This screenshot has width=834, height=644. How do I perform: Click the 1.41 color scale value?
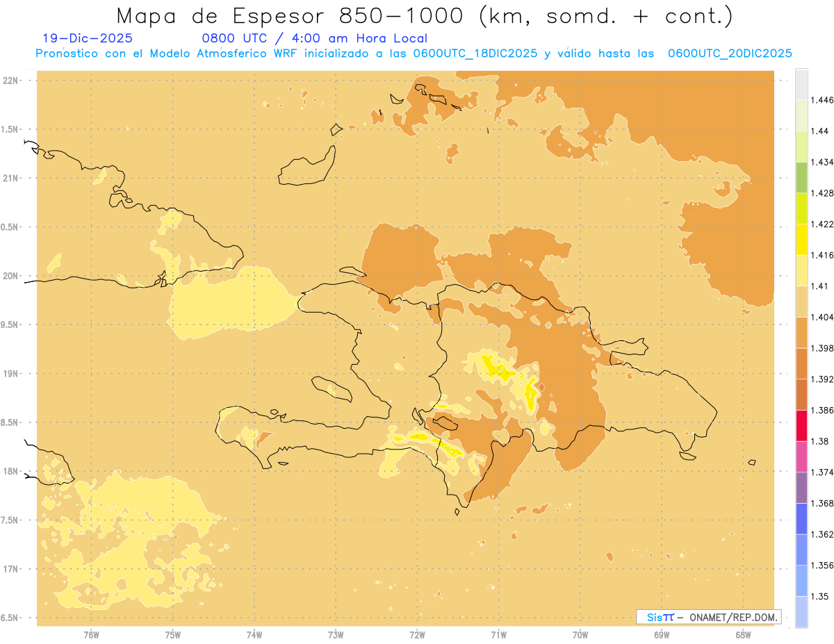[820, 286]
